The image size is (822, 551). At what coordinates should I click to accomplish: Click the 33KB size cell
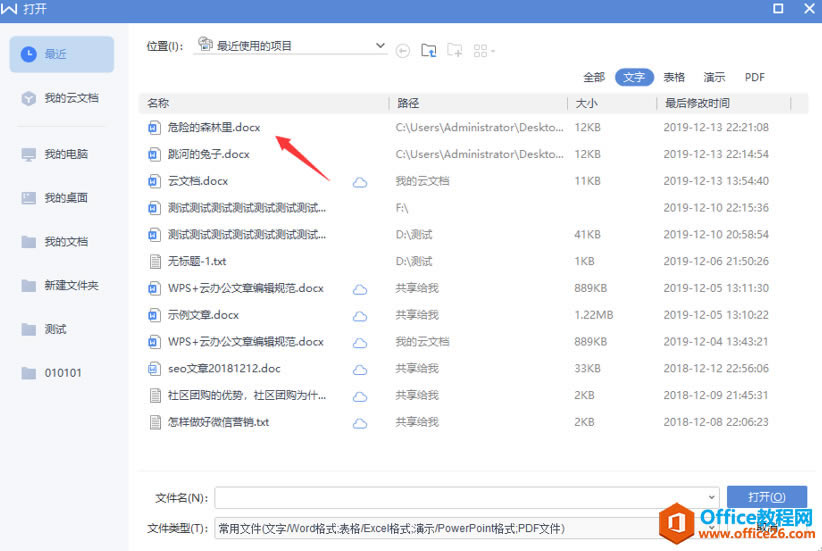coord(587,368)
